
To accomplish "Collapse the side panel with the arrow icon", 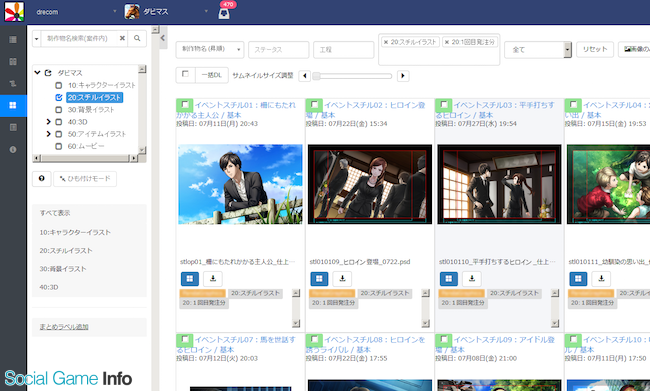I will tap(163, 38).
